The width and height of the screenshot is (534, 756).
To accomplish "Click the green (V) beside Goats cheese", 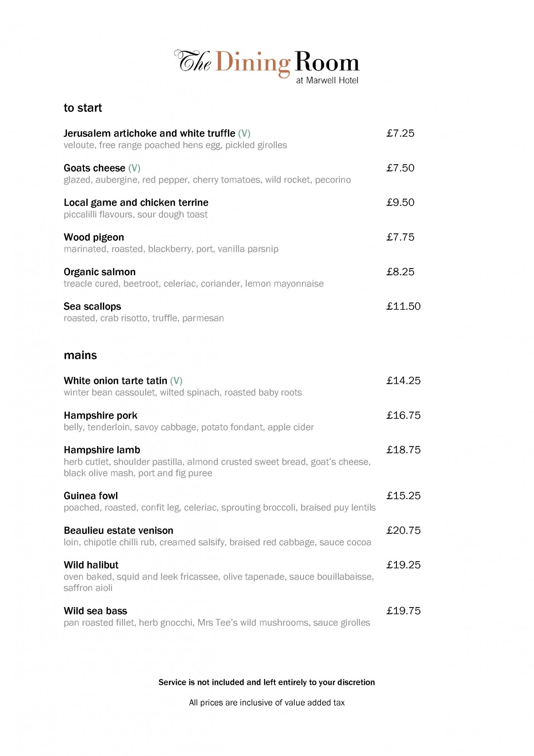I will (134, 168).
